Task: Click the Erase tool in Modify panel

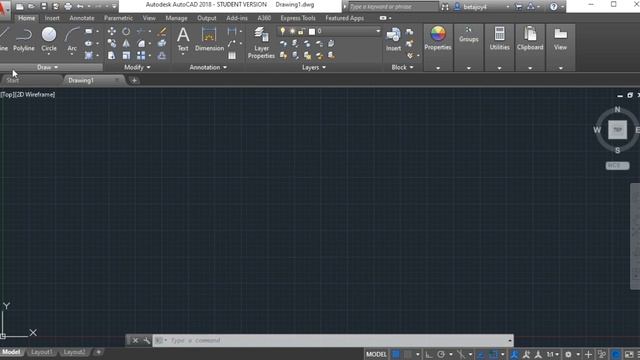Action: [162, 31]
